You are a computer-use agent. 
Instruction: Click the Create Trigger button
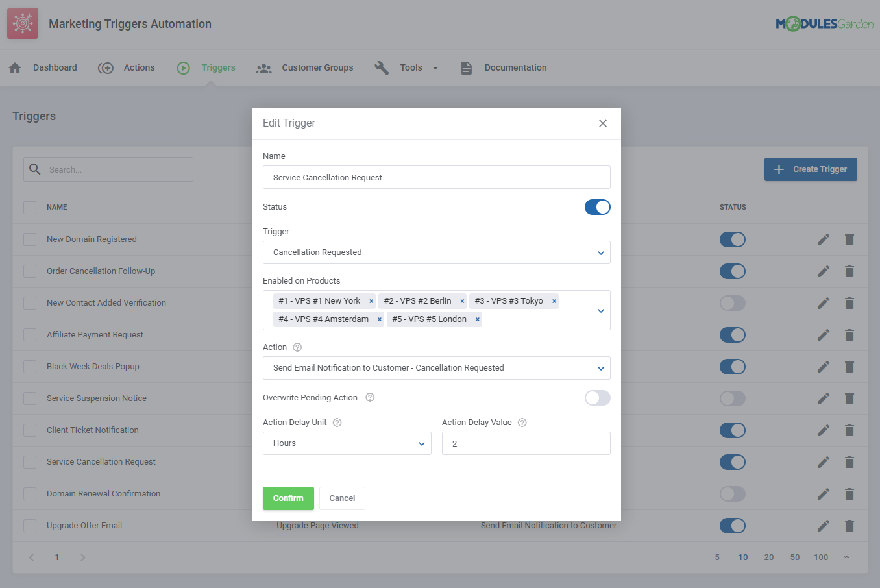(x=810, y=169)
